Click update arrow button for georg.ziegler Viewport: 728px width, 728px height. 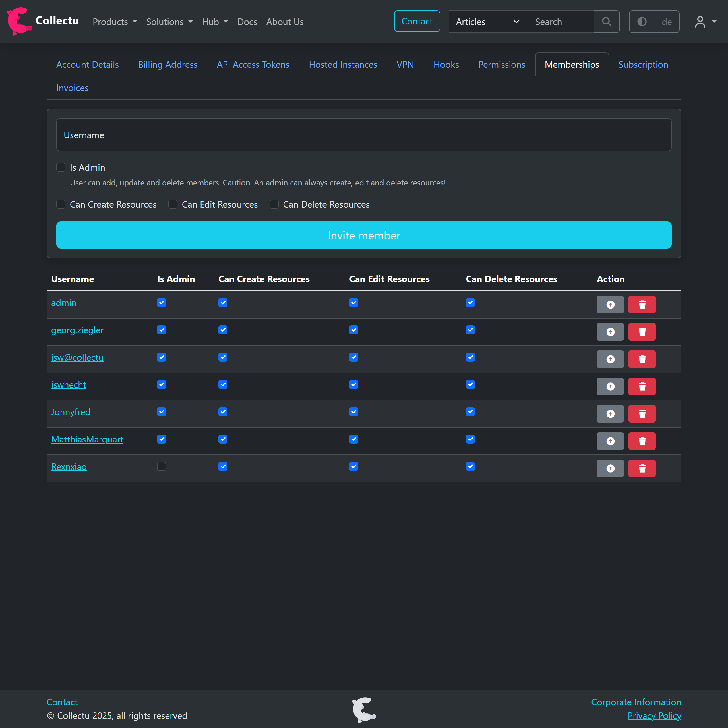tap(610, 332)
